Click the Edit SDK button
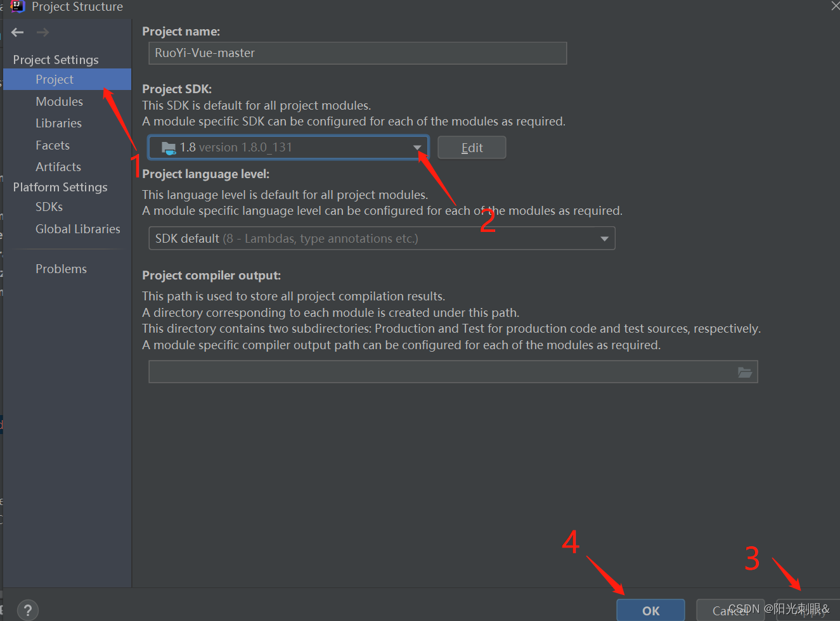Screen dimensions: 840x621 pos(472,148)
